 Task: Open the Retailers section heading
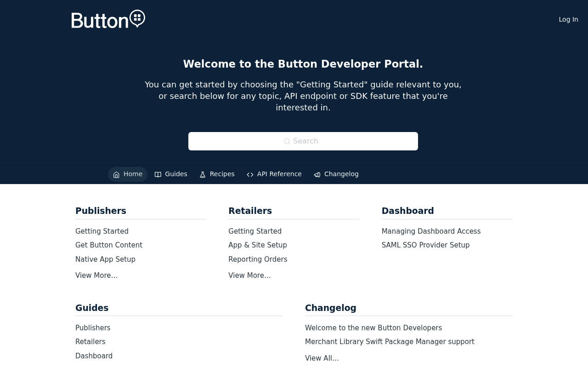point(250,211)
